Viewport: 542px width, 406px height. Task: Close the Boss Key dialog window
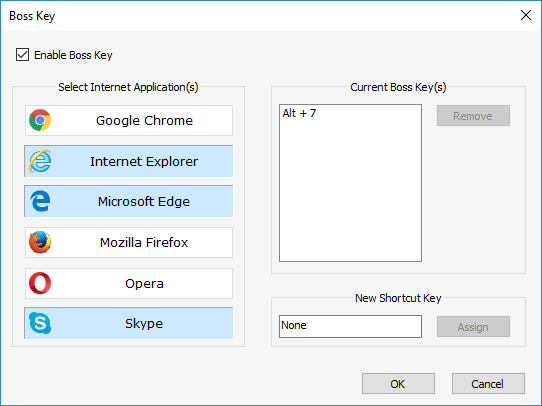point(526,15)
